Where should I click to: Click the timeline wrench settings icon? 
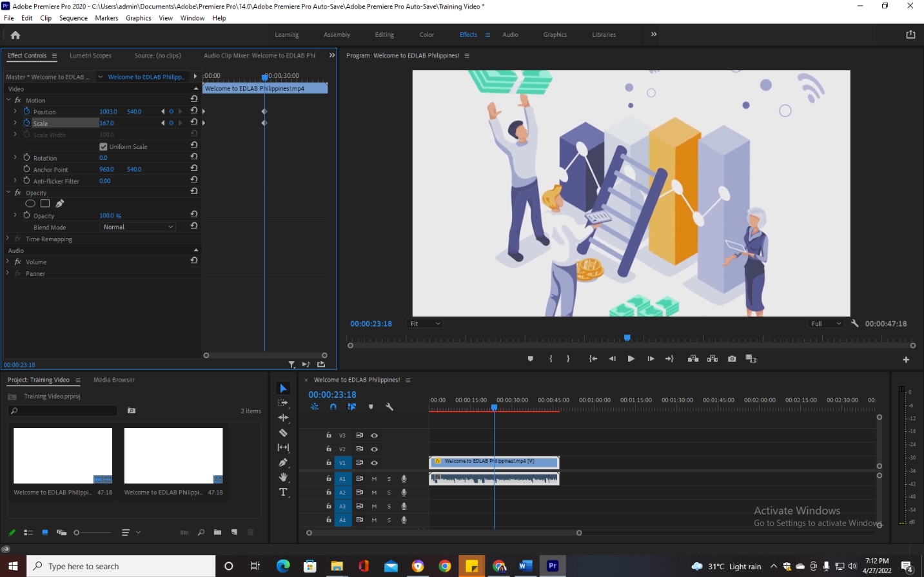(389, 407)
